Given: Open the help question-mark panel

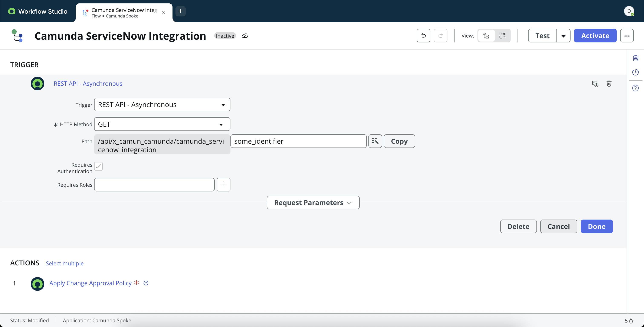Looking at the screenshot, I should coord(635,88).
